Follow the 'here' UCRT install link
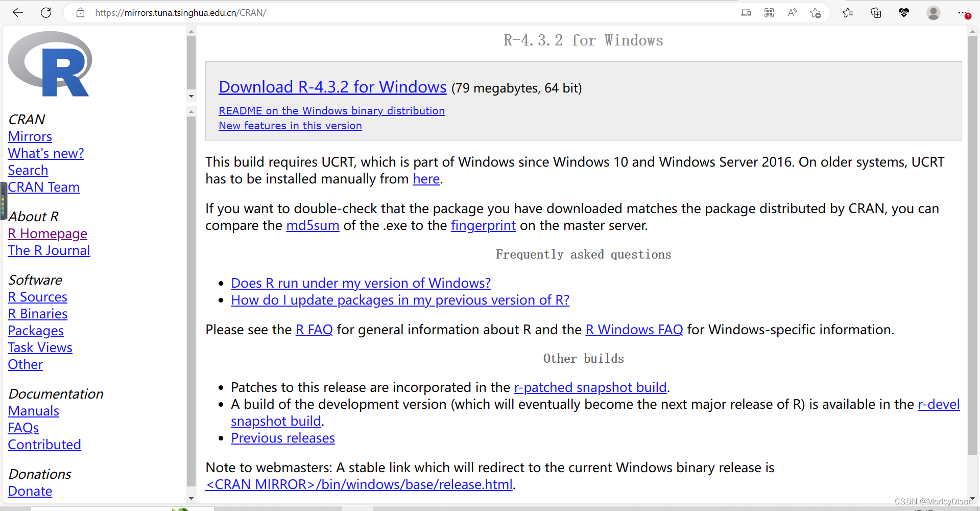980x511 pixels. [x=426, y=179]
